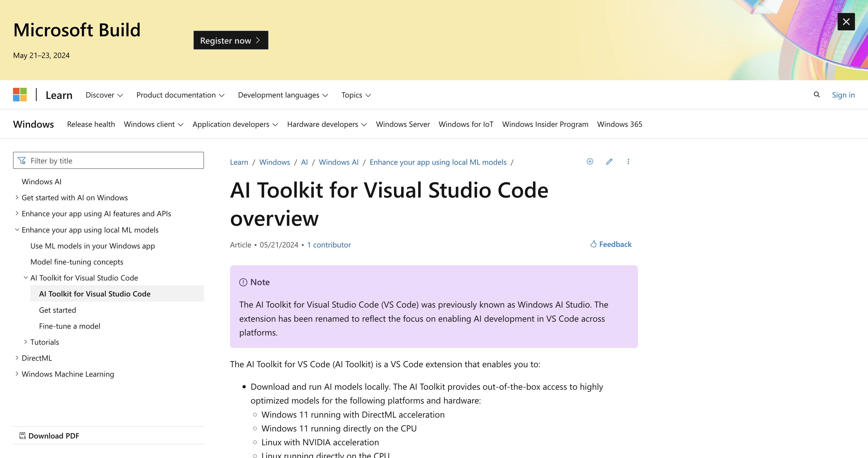Select highlighted AI Toolkit for Visual Studio Code page
868x458 pixels.
[117, 294]
